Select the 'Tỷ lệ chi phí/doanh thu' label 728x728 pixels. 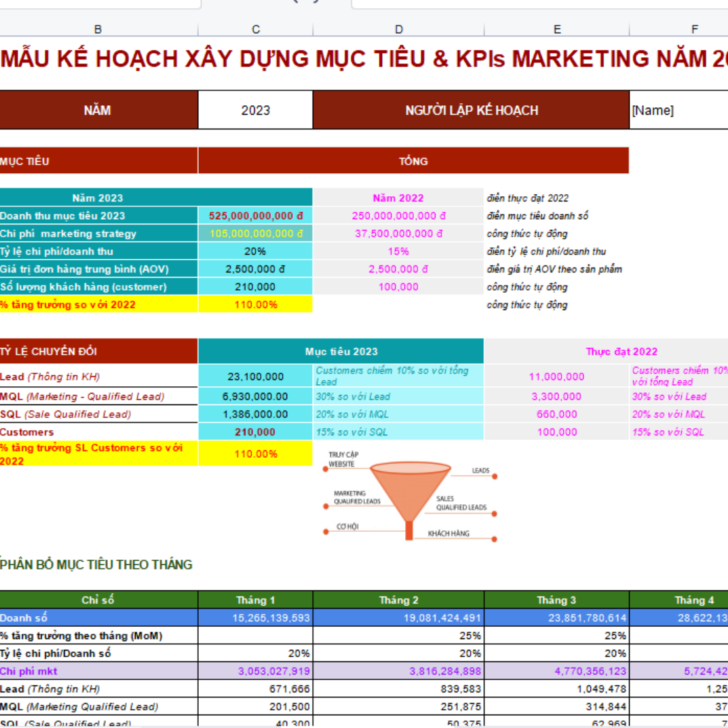[98, 251]
